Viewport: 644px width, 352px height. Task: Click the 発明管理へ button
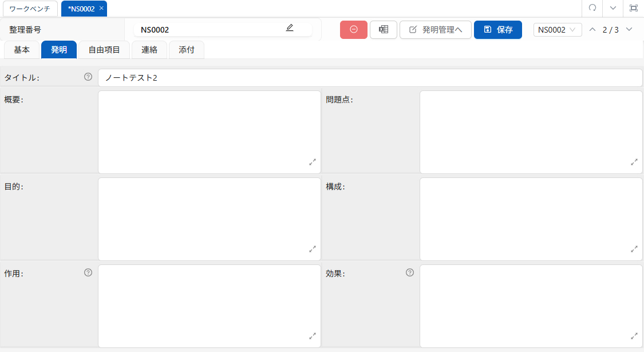coord(436,30)
